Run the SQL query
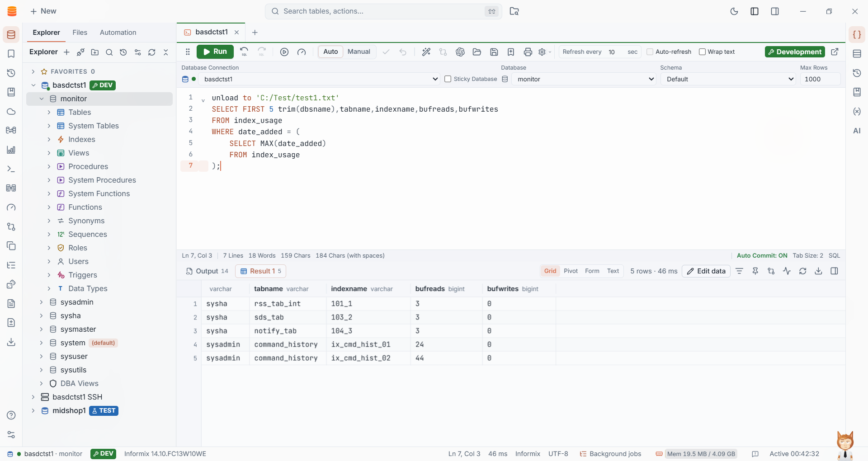Viewport: 868px width, 461px height. click(215, 52)
